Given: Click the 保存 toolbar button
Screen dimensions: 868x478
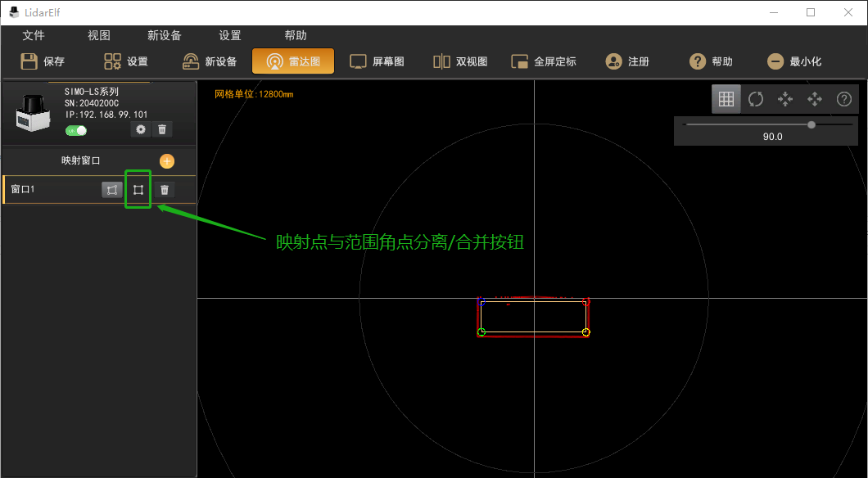Looking at the screenshot, I should click(43, 61).
